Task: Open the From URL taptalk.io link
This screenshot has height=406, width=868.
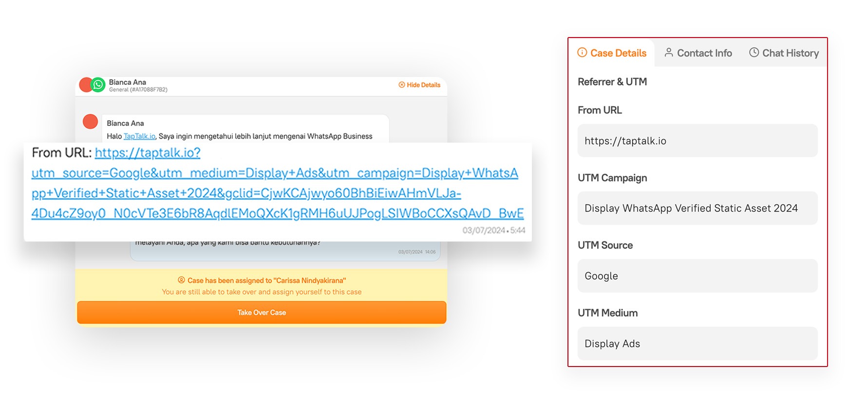Action: [278, 183]
